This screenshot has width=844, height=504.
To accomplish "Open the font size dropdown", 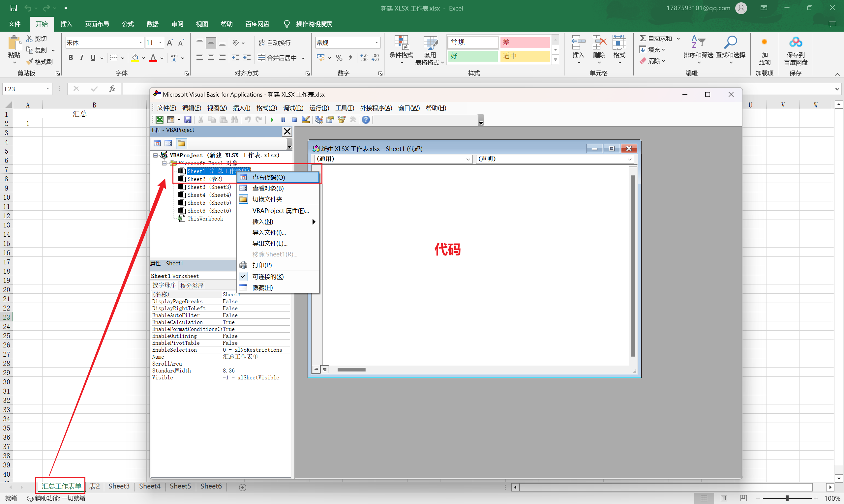I will tap(160, 43).
